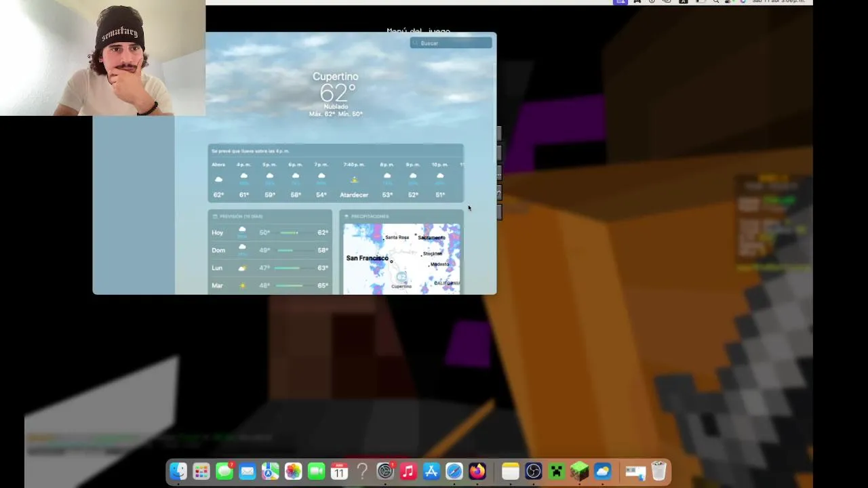Click San Francisco label on precipitation map
Screen dimensions: 868x488
(367, 258)
